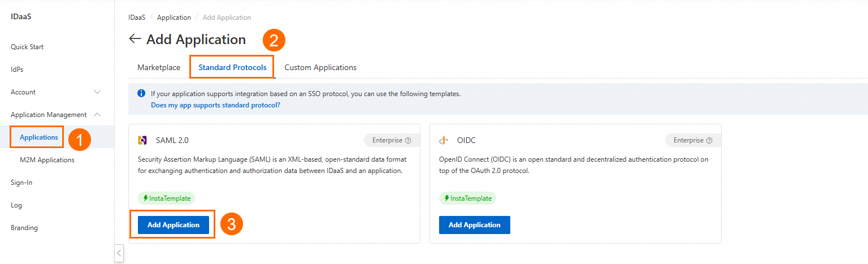The height and width of the screenshot is (264, 868).
Task: Click the OIDC logo icon
Action: pyautogui.click(x=444, y=140)
